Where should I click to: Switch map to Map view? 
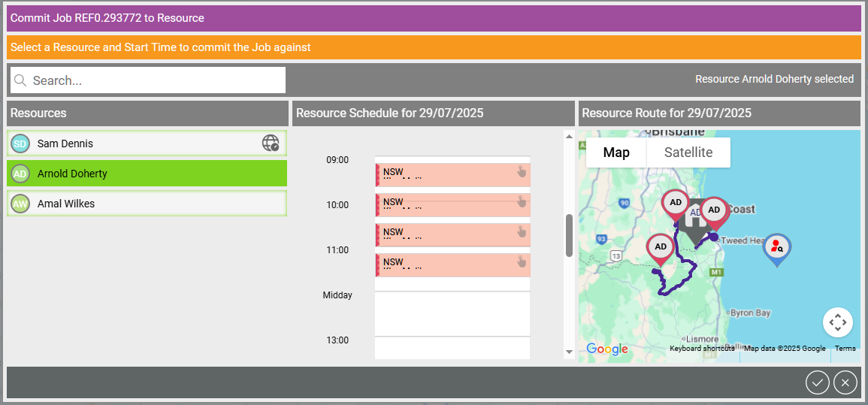click(x=616, y=152)
